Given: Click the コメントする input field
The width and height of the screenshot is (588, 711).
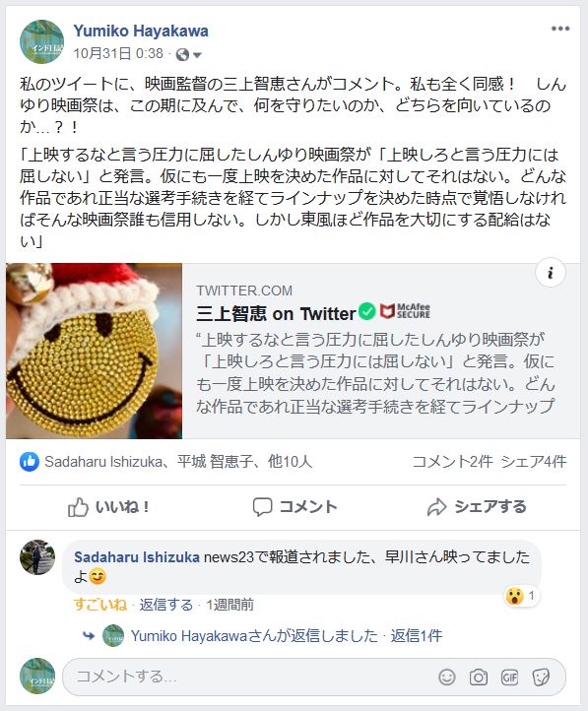Looking at the screenshot, I should pos(248,678).
